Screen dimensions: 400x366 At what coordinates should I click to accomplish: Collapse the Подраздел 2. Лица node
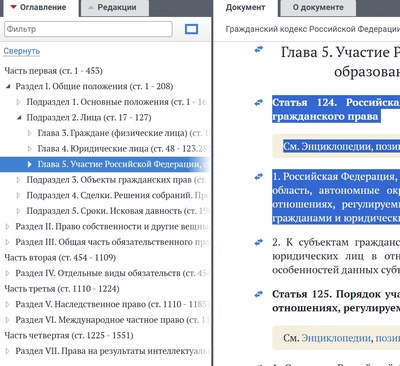[x=19, y=117]
